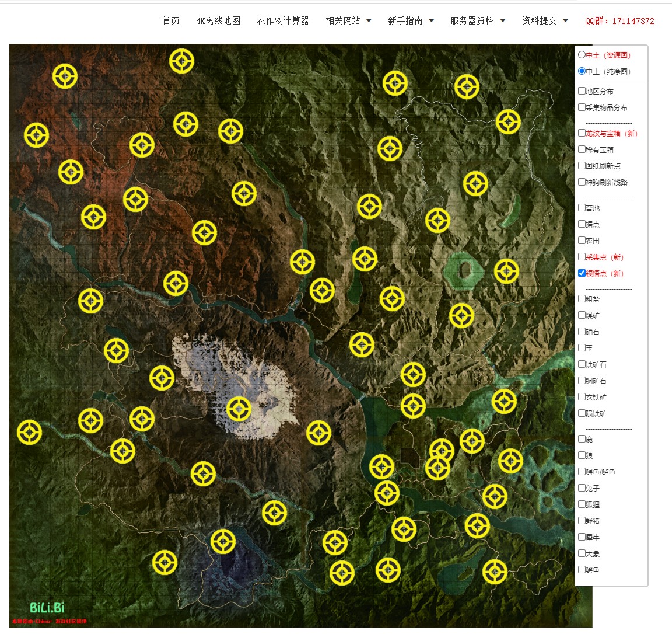Select the 中土（资源图） radio button
The image size is (672, 634).
[582, 55]
